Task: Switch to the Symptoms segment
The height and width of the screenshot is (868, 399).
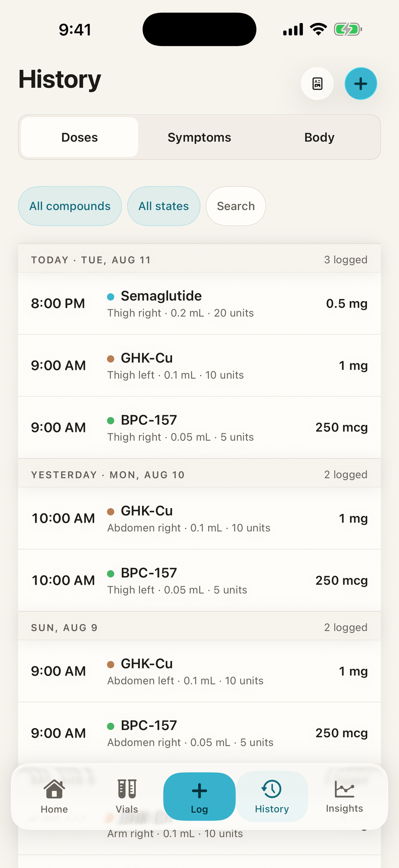Action: pos(199,137)
